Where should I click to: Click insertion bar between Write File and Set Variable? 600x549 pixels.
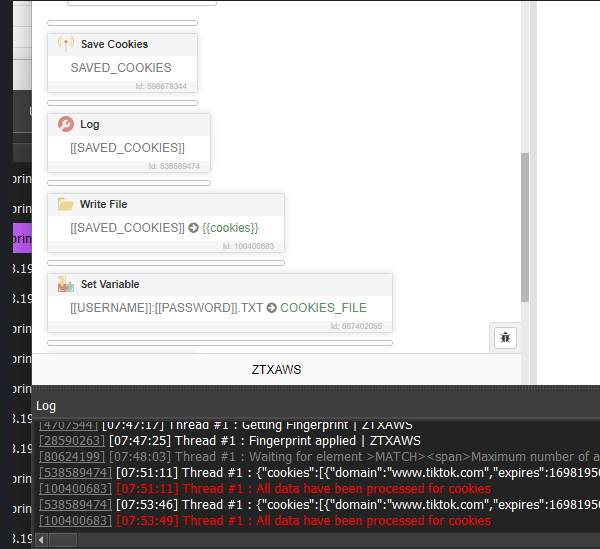point(166,263)
